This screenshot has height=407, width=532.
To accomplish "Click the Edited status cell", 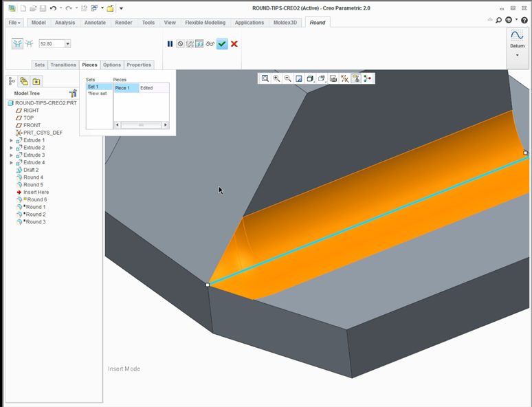I will pos(154,88).
